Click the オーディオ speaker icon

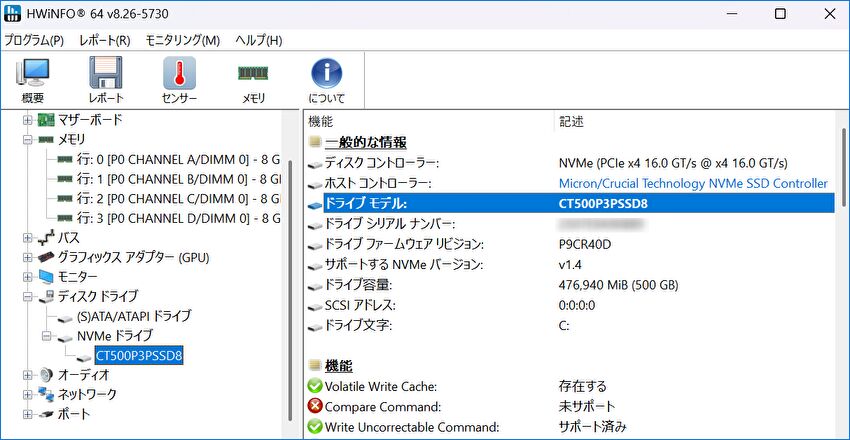(x=46, y=374)
